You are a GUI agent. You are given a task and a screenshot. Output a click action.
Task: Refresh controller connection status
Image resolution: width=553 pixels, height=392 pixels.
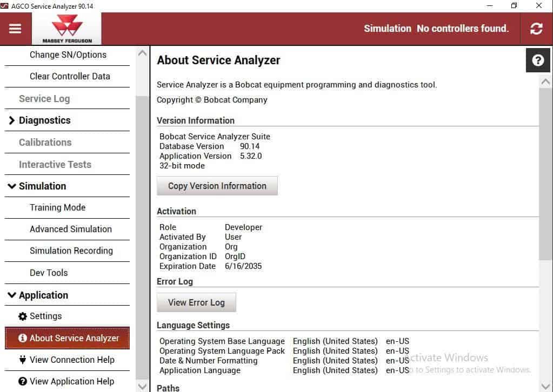tap(536, 28)
